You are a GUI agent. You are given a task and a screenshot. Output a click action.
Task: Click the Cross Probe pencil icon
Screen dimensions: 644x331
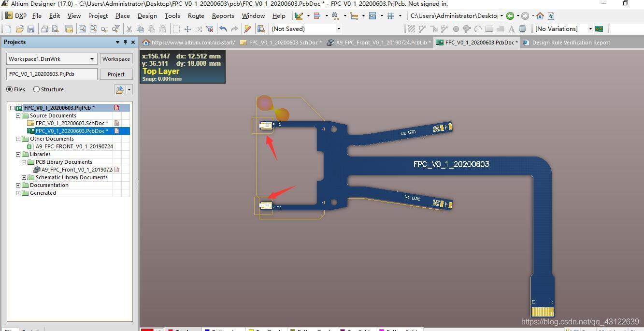(248, 29)
